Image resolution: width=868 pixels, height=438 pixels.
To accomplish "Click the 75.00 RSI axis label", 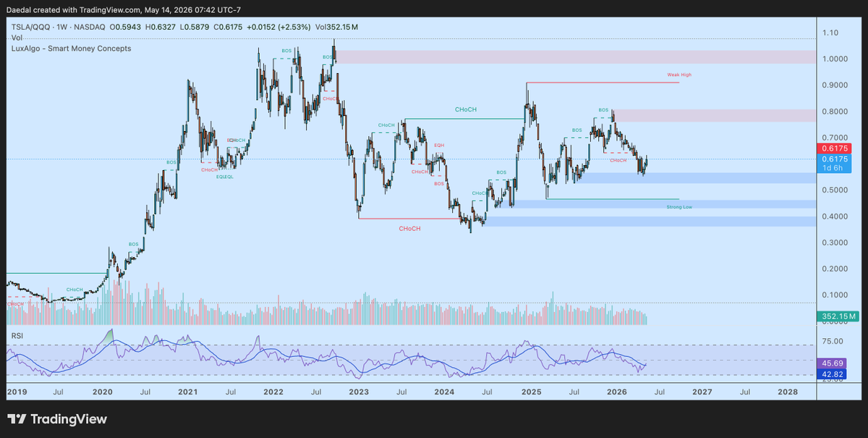I will tap(832, 343).
